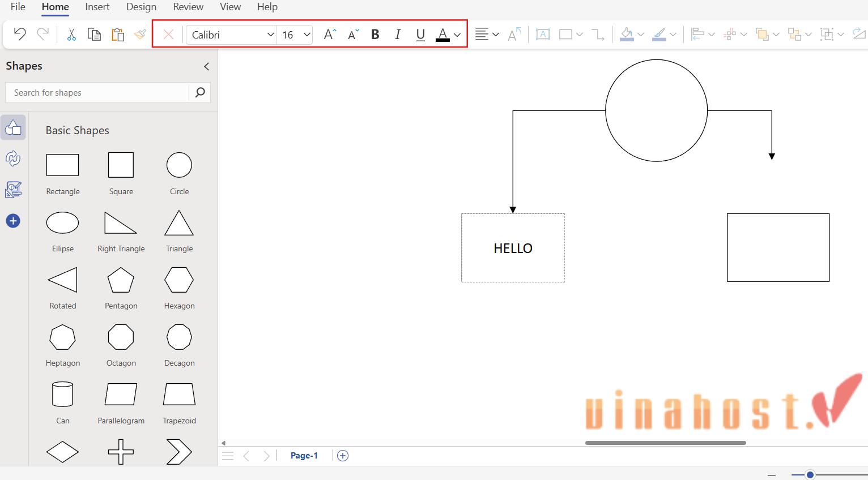The width and height of the screenshot is (868, 480).
Task: Click the zoom out minus button
Action: click(x=771, y=475)
